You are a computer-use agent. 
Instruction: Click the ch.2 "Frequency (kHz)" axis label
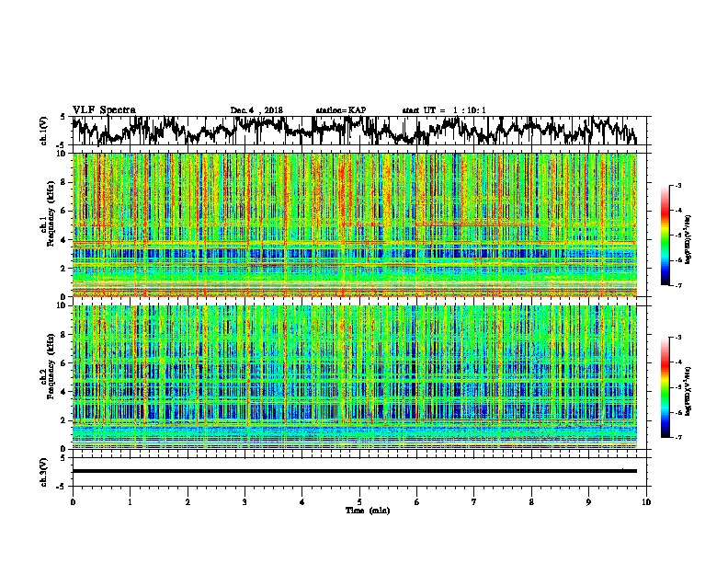point(51,366)
